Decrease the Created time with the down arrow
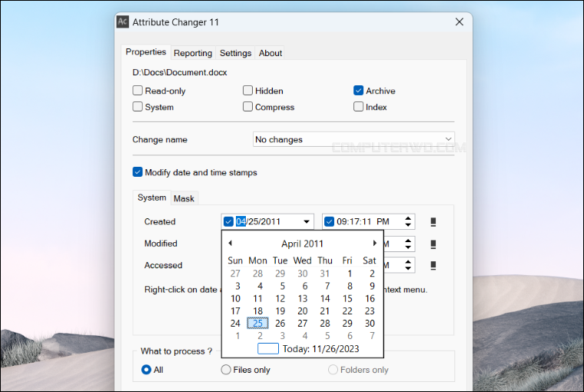Viewport: 584px width, 392px height. [408, 224]
